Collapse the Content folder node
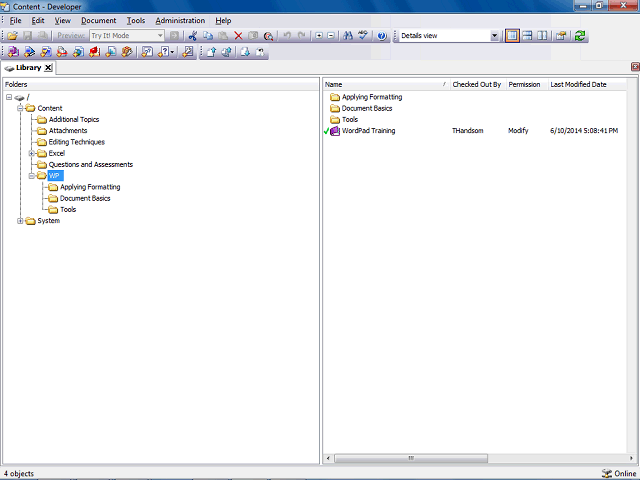The image size is (640, 480). tap(20, 108)
